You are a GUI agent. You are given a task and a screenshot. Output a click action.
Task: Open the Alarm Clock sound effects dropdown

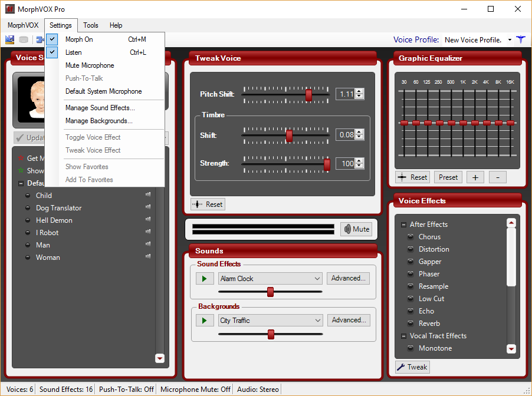click(317, 279)
